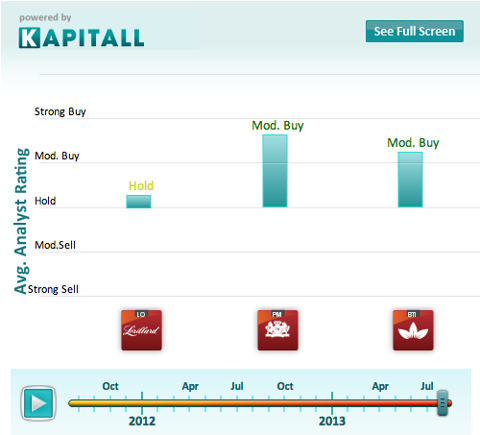Jump to the 2012 timeline marker

(x=142, y=421)
